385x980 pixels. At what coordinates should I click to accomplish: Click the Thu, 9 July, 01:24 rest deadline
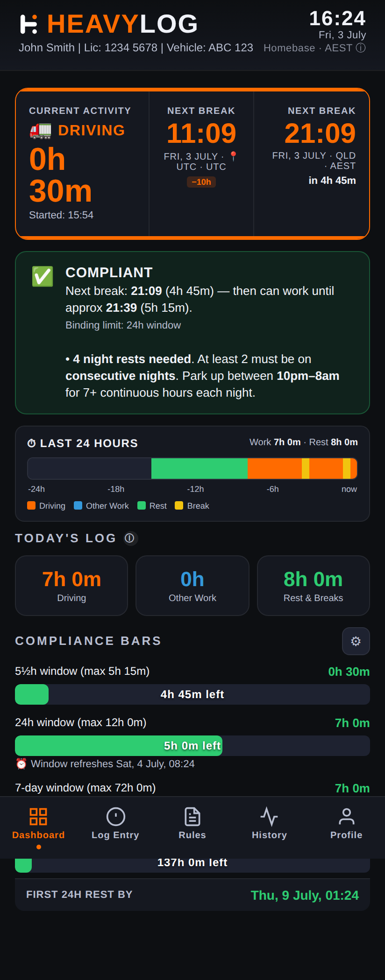click(305, 895)
